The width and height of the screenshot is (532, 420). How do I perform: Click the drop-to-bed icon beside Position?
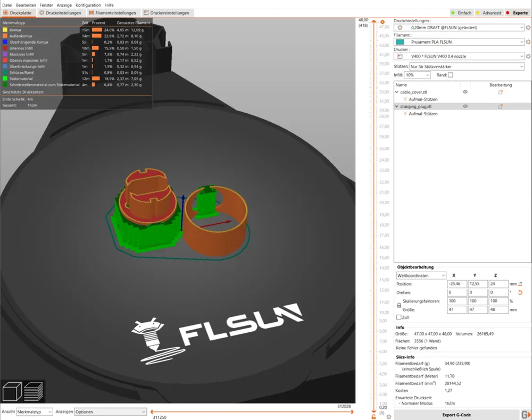(520, 284)
